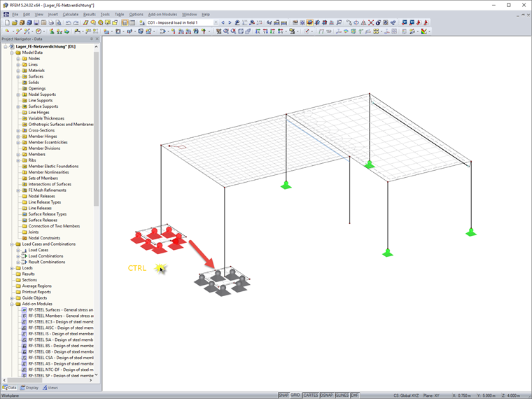Click the RFEM app icon in menu bar
Image resolution: width=532 pixels, height=399 pixels.
tap(6, 14)
